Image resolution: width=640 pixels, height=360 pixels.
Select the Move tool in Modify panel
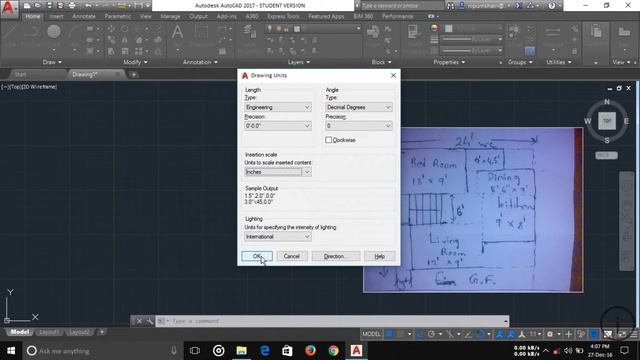111,29
